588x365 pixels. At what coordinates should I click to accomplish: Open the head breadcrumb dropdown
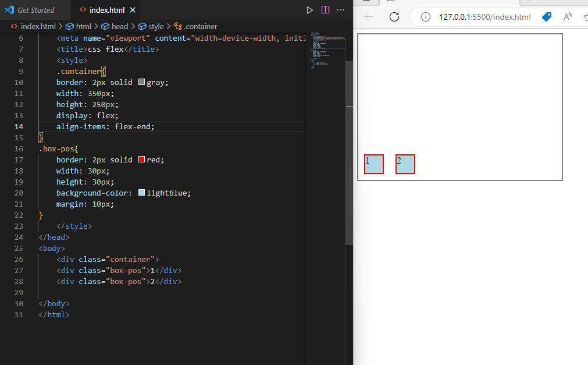(x=115, y=26)
